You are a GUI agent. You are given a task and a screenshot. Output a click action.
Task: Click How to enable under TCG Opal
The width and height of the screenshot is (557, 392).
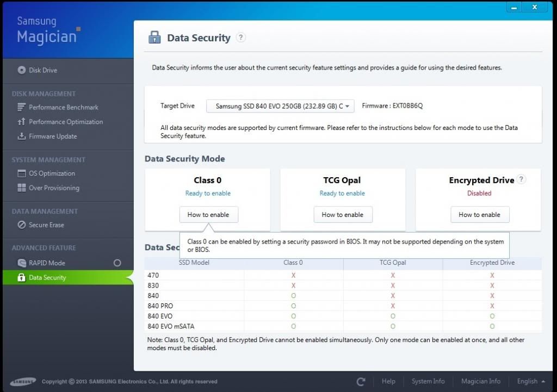coord(343,214)
